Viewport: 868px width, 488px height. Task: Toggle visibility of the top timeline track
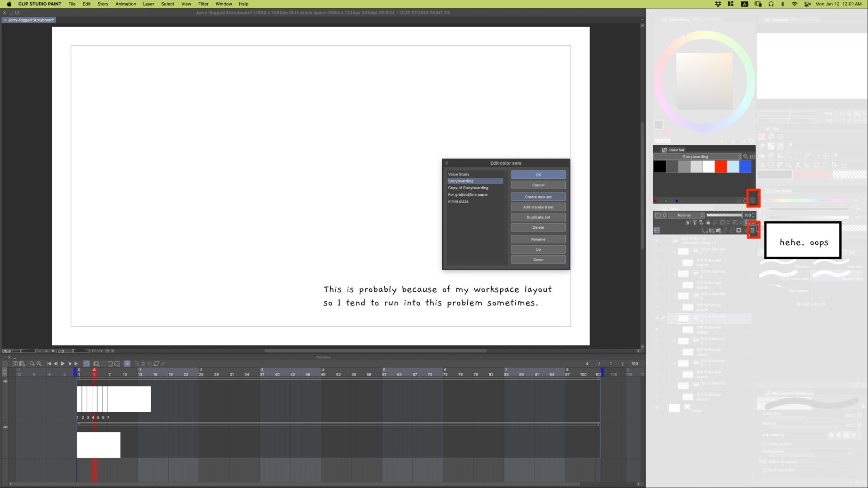[6, 382]
